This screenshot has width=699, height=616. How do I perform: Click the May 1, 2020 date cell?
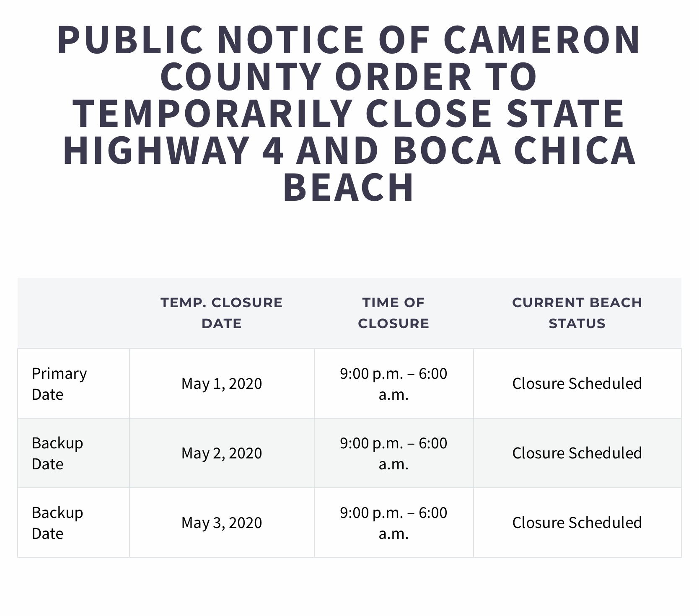point(222,383)
